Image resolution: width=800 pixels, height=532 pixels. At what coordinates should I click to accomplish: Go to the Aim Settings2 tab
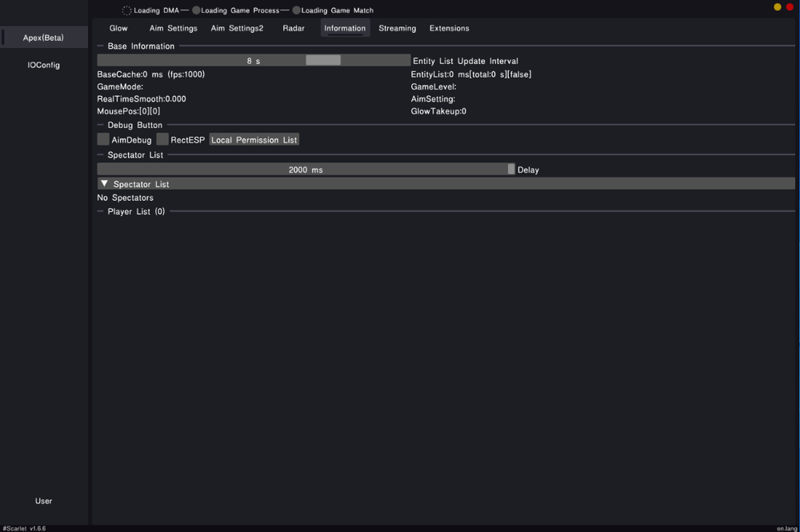(x=237, y=28)
